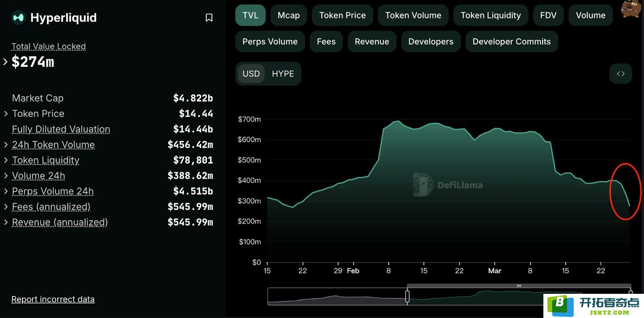
Task: Click the Total Value Locked label
Action: click(x=48, y=46)
